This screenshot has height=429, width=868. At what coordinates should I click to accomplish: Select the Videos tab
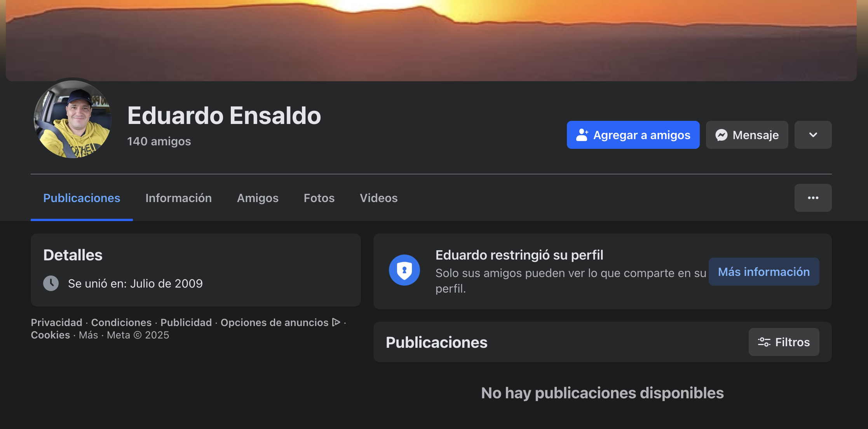pos(378,198)
